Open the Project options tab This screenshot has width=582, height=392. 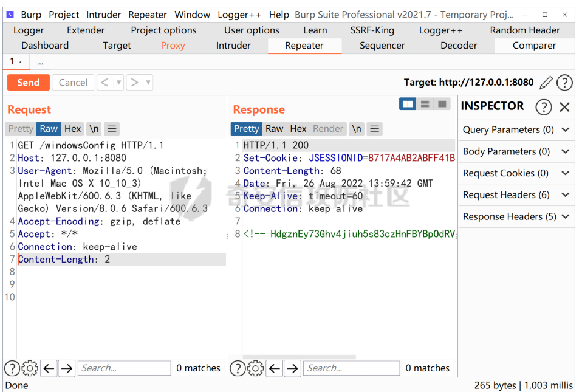coord(163,30)
